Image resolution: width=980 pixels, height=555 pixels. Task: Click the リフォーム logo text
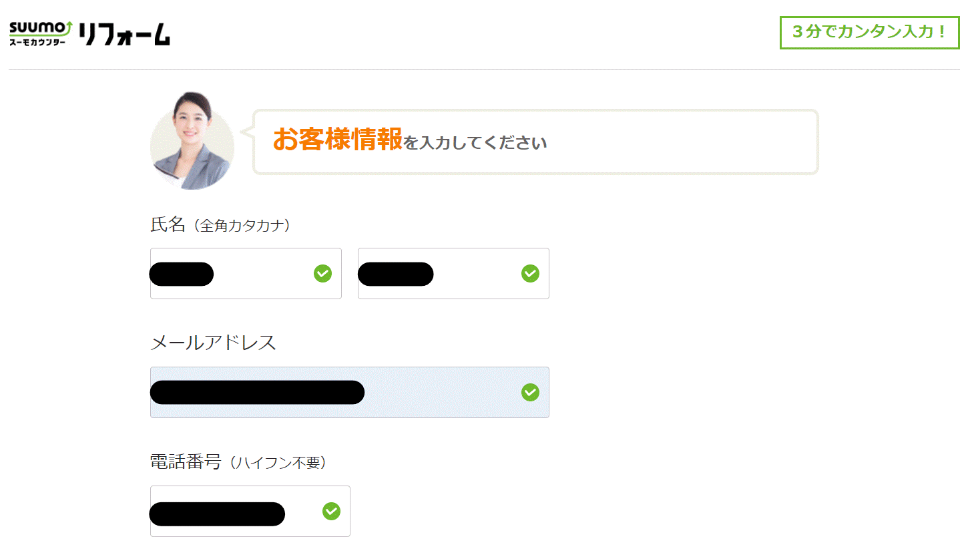[x=125, y=33]
